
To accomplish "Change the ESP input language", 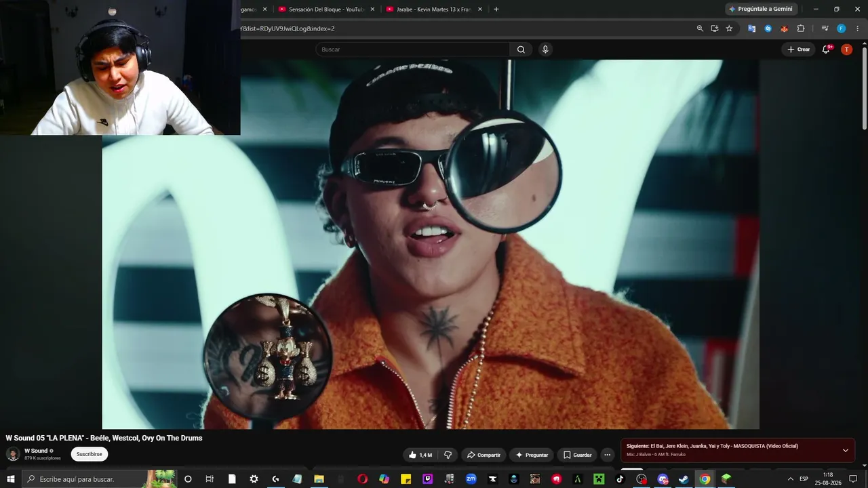I will [x=804, y=479].
